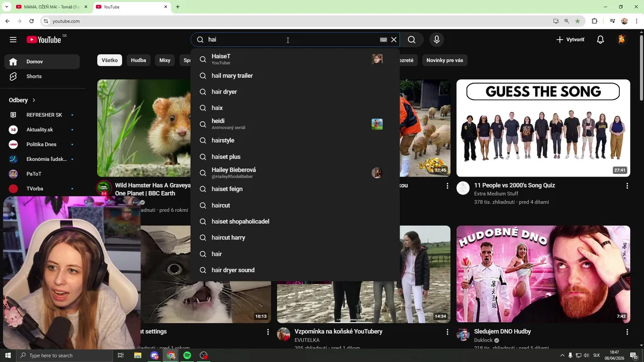Screen dimensions: 644x362
Task: Open Hudobné Dno video thumbnail
Action: 543,274
